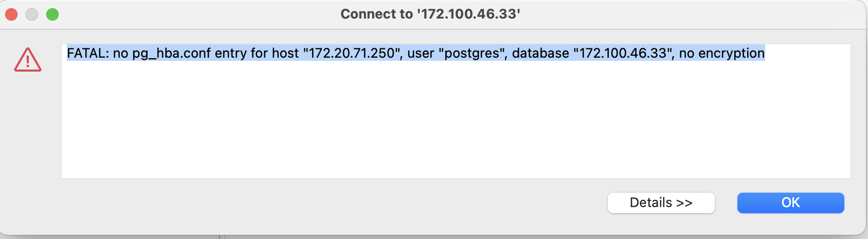
Task: Expand error info via Details >> button
Action: tap(661, 203)
